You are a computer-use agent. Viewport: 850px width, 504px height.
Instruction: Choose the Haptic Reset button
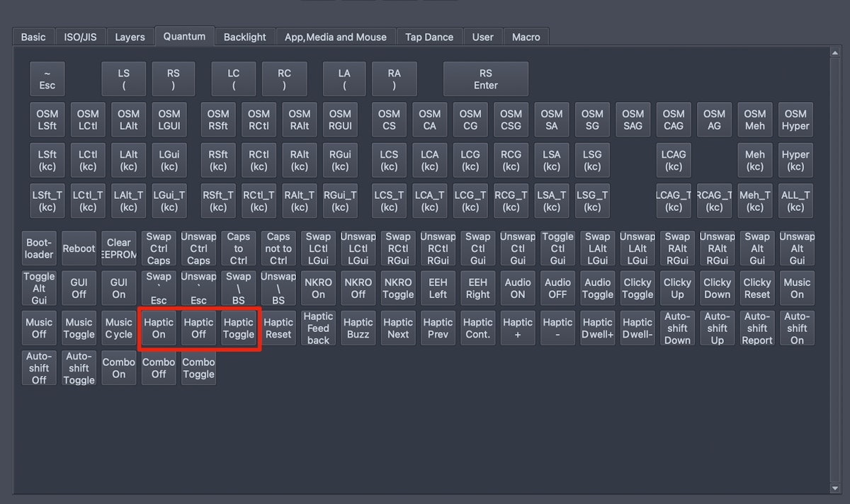(x=278, y=328)
